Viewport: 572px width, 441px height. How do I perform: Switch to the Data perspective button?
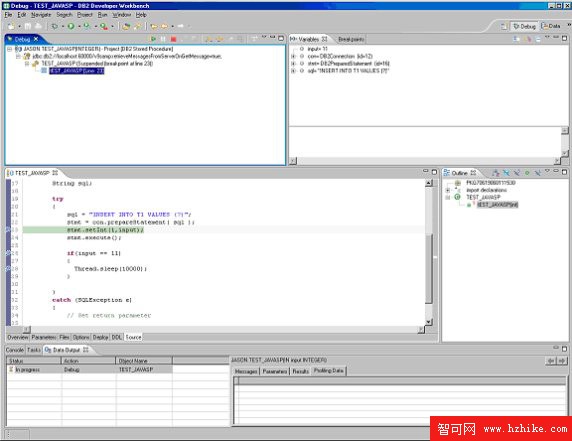point(551,26)
